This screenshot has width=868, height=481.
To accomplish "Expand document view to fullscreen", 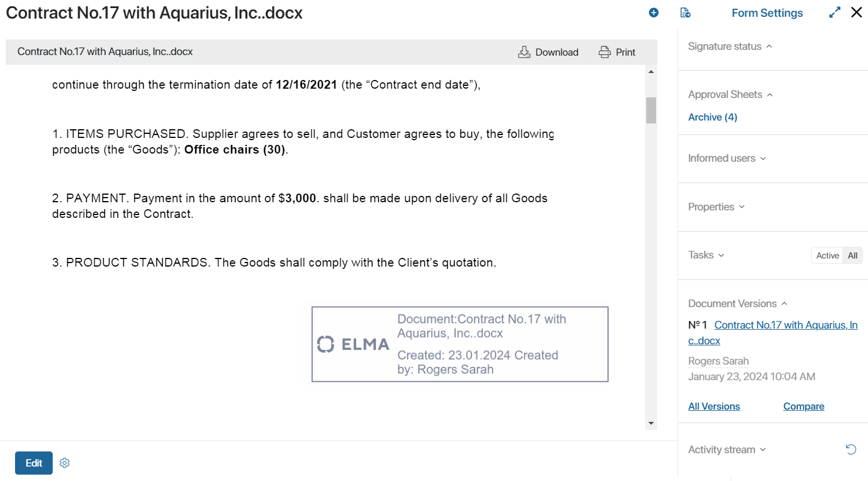I will (x=834, y=13).
